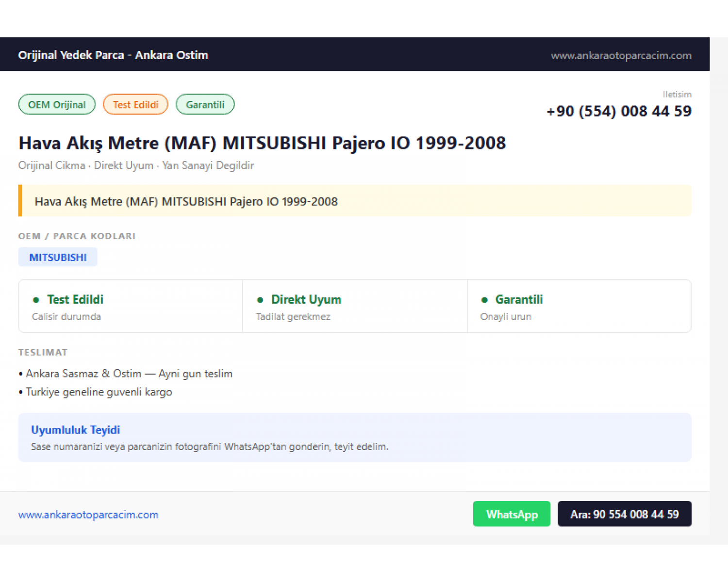Open the footer www.ankaraotoparcacim.com link

[88, 515]
